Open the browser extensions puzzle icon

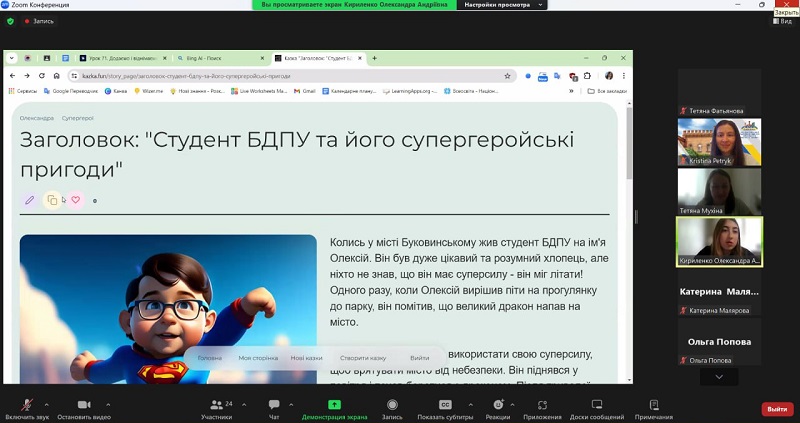pyautogui.click(x=587, y=76)
